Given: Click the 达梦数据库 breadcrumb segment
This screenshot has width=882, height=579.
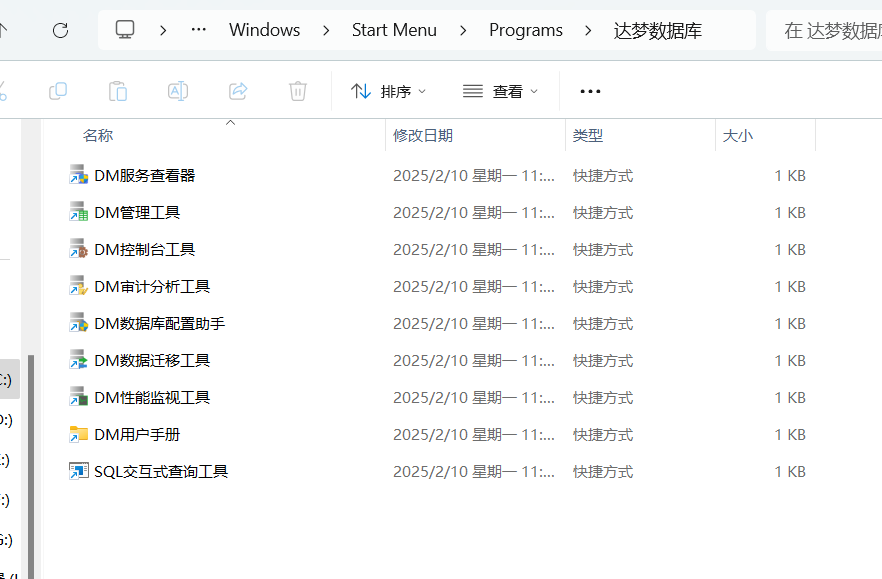Looking at the screenshot, I should [658, 30].
